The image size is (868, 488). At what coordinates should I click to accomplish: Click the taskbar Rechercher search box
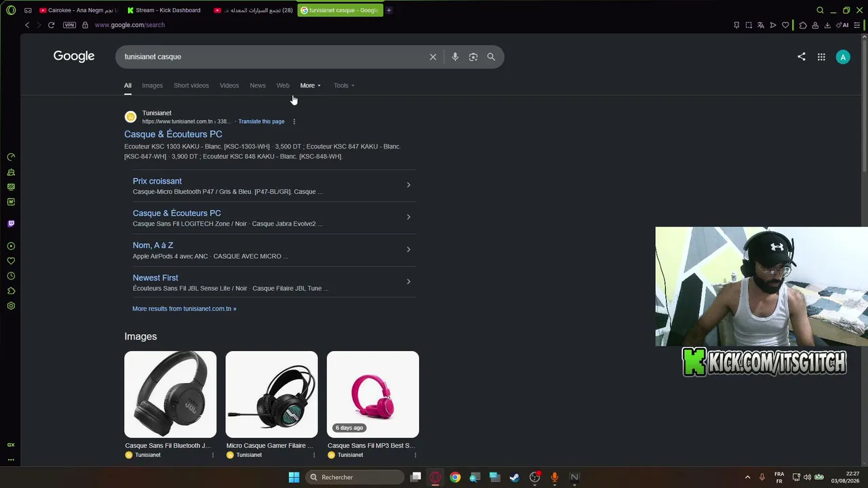(354, 477)
